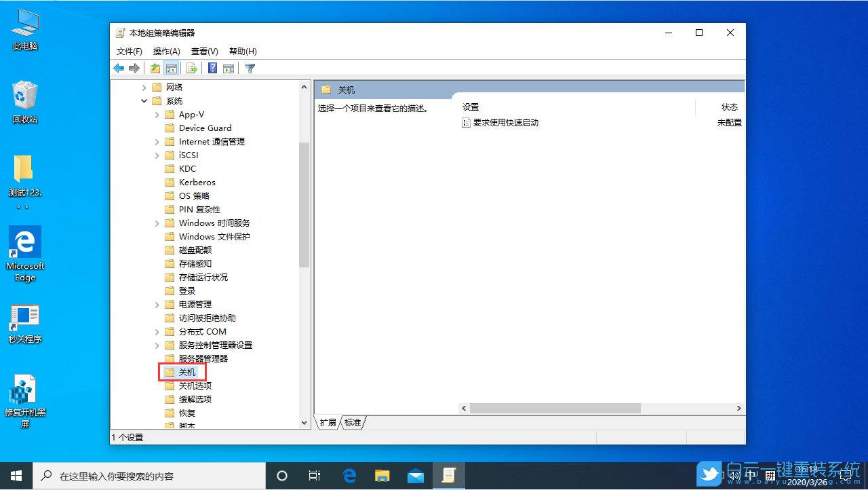Click the Back navigation arrow

(119, 68)
